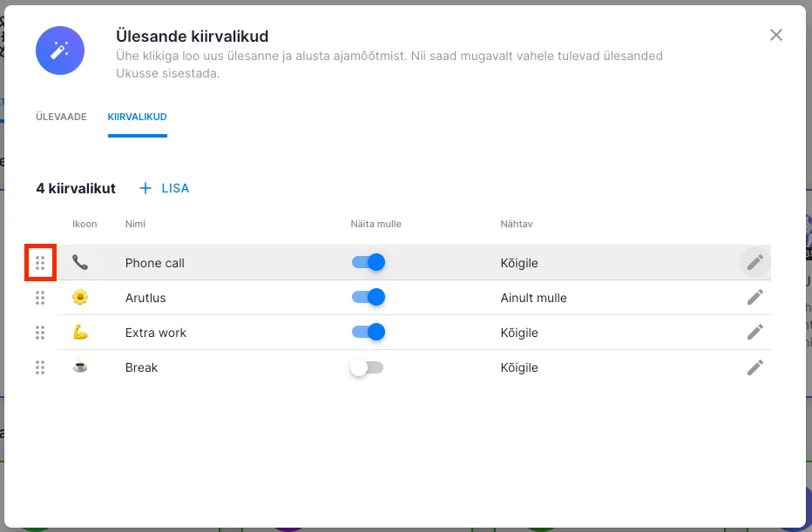Select the Kiirvalikud tab

pyautogui.click(x=138, y=117)
